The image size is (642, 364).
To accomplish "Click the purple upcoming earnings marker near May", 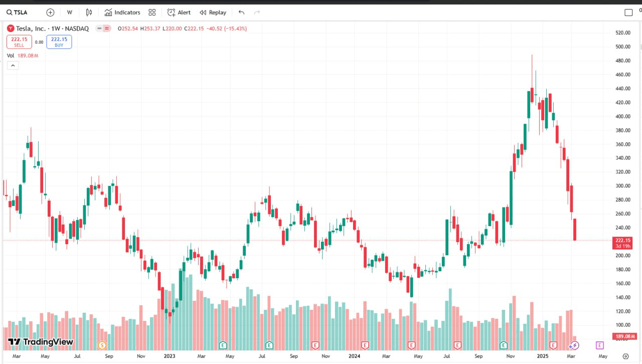I will (x=599, y=345).
